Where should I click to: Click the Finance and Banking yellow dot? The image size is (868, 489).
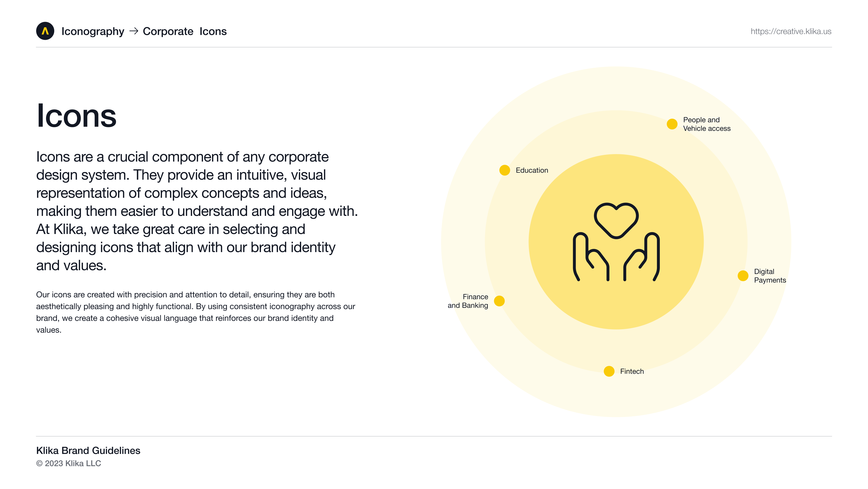point(499,301)
